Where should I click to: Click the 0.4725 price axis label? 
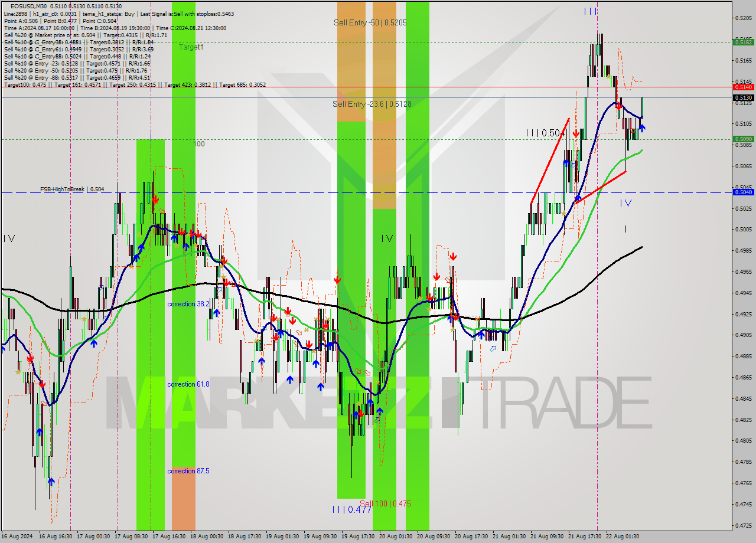coord(744,525)
